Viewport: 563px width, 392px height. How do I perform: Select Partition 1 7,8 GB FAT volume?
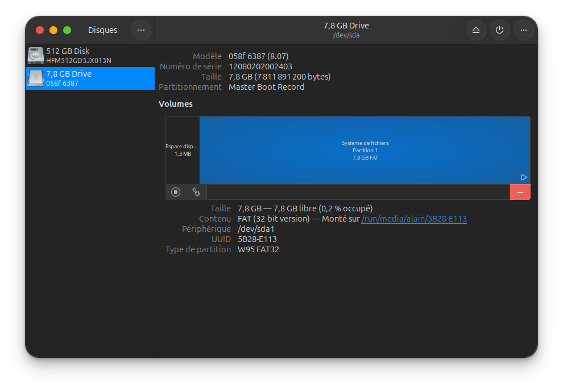(365, 150)
